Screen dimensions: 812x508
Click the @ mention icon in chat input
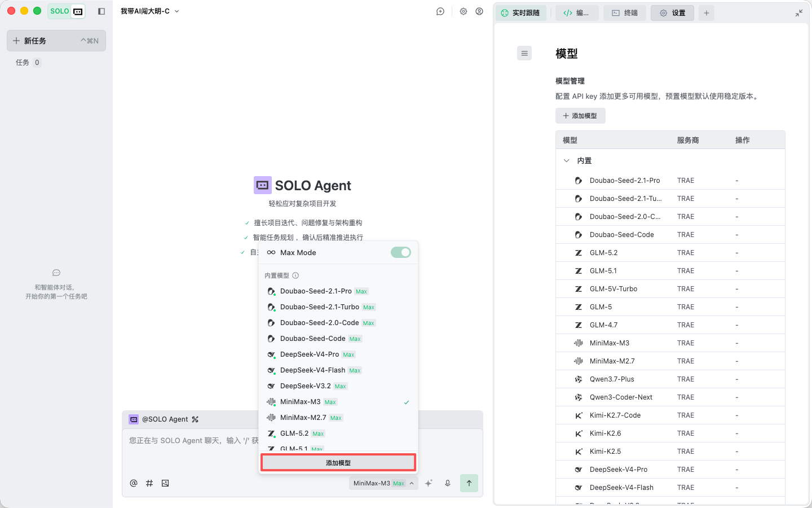coord(134,483)
